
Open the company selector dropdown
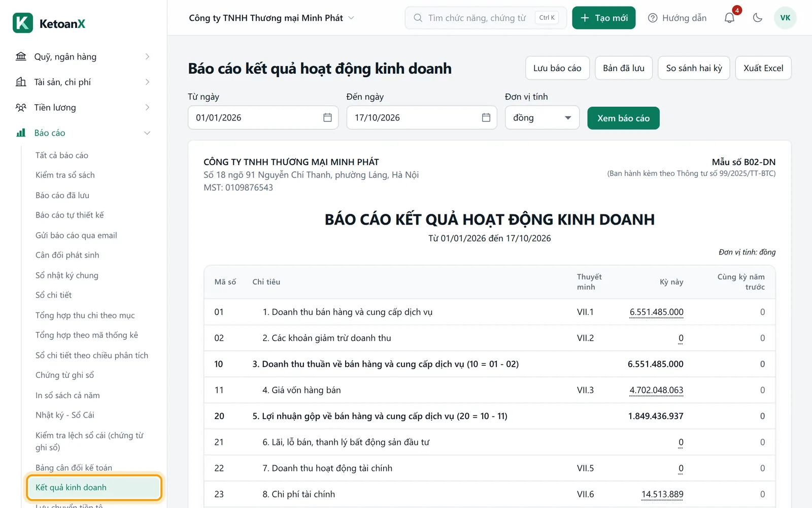click(x=272, y=18)
